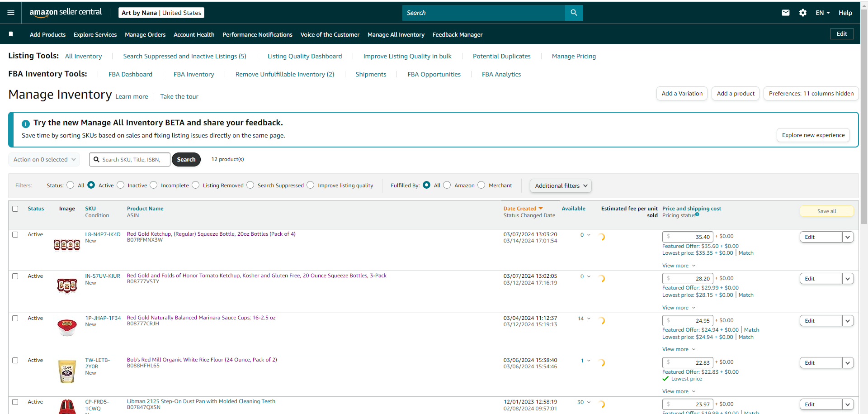
Task: Check the L8-N4P7-IK4D row checkbox
Action: (15, 234)
